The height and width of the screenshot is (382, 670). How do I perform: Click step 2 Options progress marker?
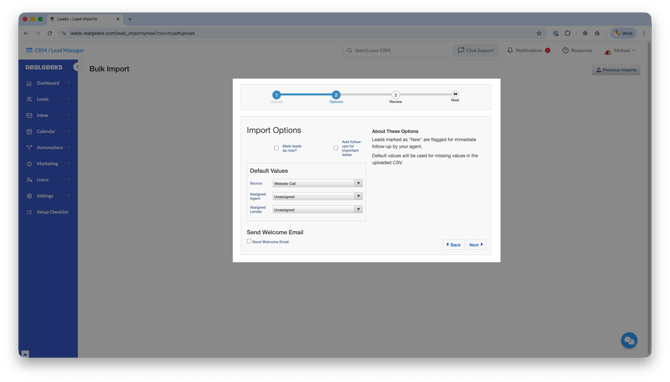pos(336,95)
